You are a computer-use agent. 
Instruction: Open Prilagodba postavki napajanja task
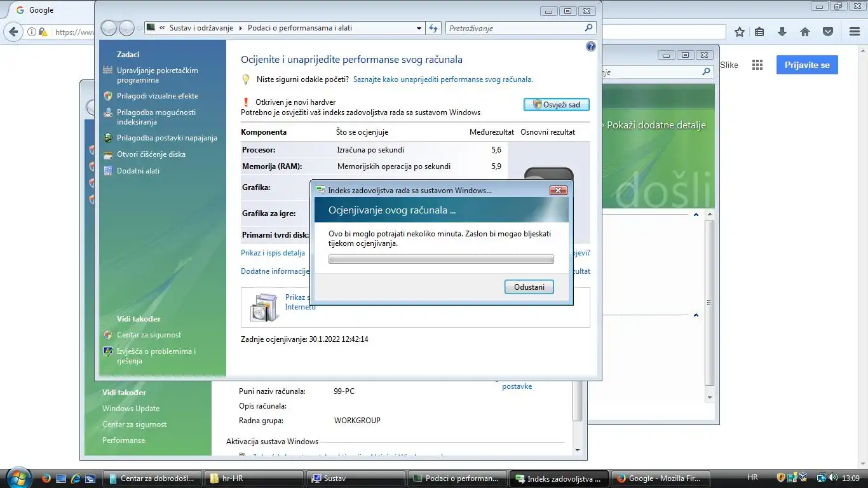[167, 138]
